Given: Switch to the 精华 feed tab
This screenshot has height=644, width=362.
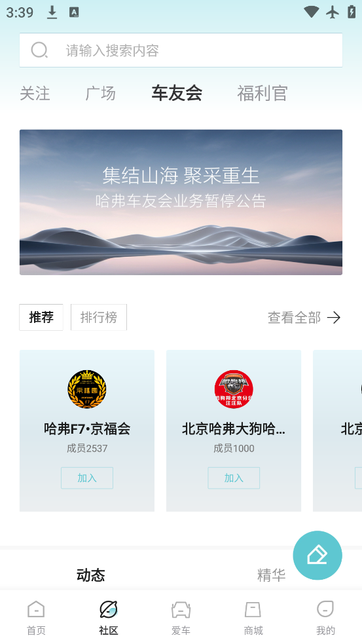Looking at the screenshot, I should [271, 575].
